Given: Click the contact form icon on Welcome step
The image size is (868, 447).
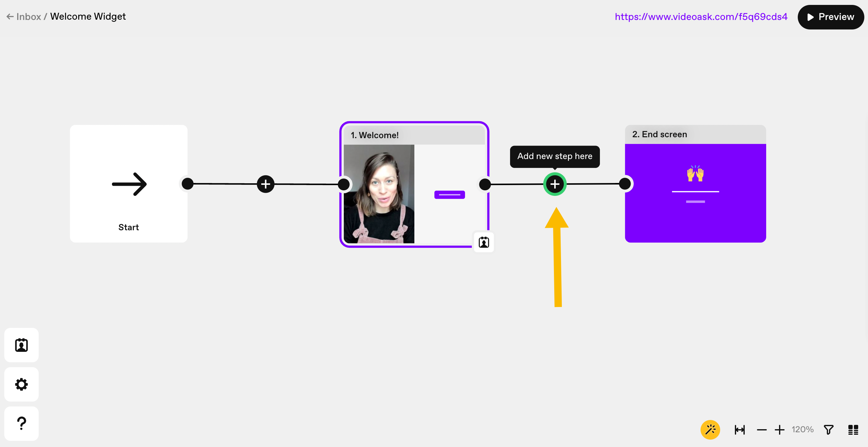Looking at the screenshot, I should click(484, 242).
